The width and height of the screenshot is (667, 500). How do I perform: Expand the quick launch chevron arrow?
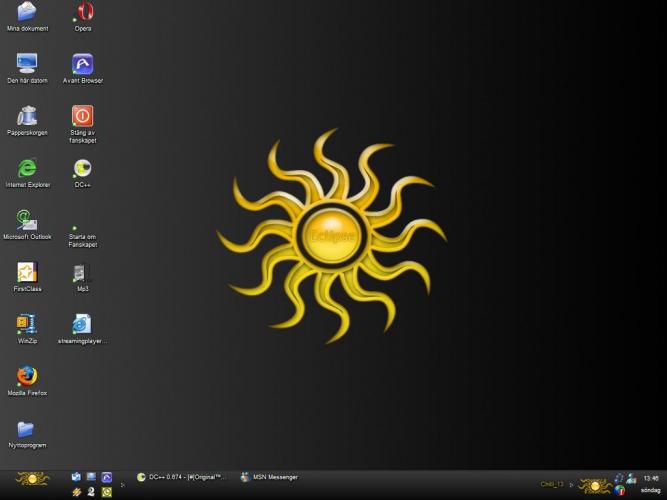tap(123, 485)
